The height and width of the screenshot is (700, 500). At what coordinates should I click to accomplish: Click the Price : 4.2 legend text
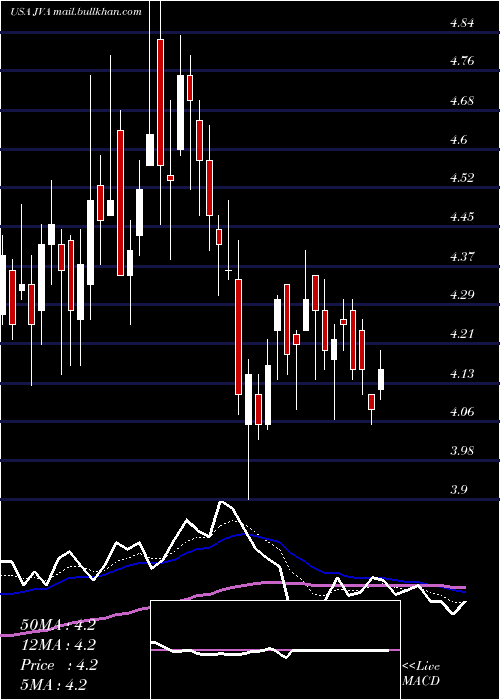click(59, 665)
